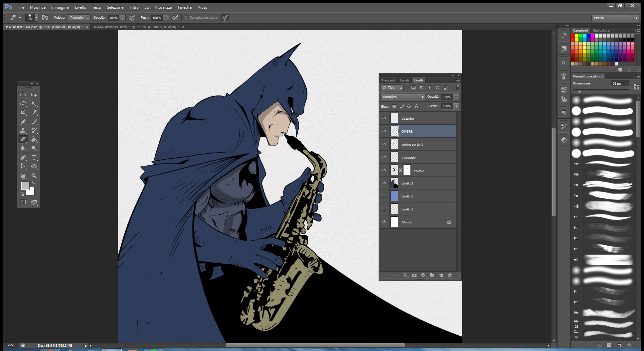The height and width of the screenshot is (351, 644).
Task: Pick the Eyedropper tool
Action: tap(34, 112)
